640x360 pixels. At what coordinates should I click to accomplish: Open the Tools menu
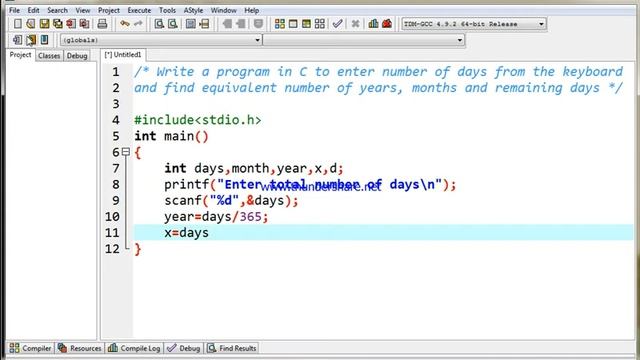tap(167, 10)
